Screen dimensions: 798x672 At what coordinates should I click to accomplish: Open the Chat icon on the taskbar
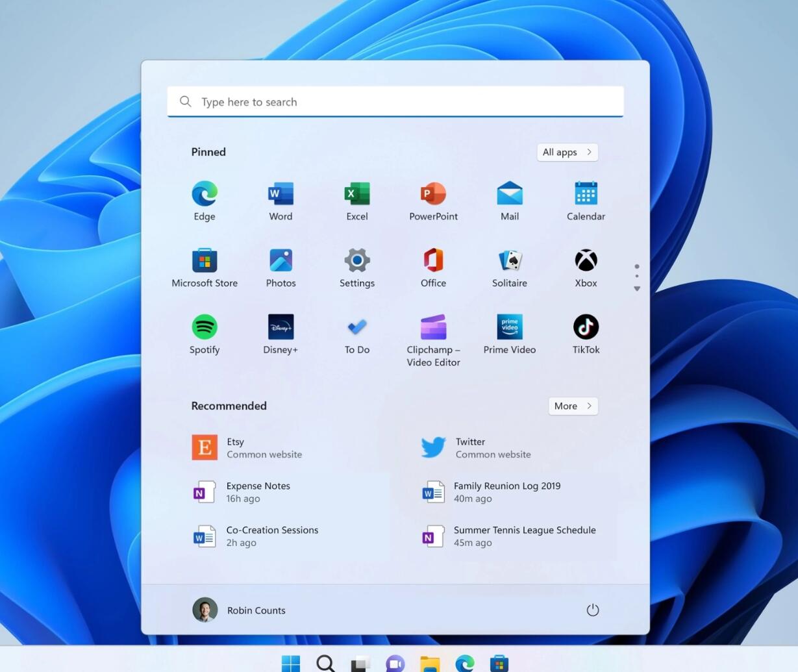(x=395, y=663)
